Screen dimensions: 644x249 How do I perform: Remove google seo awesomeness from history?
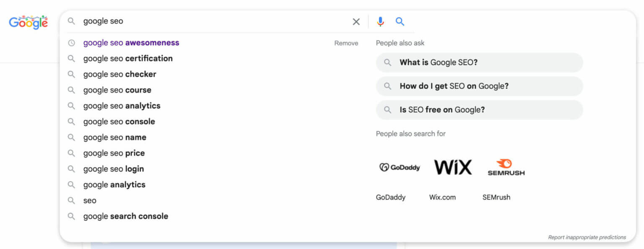346,43
